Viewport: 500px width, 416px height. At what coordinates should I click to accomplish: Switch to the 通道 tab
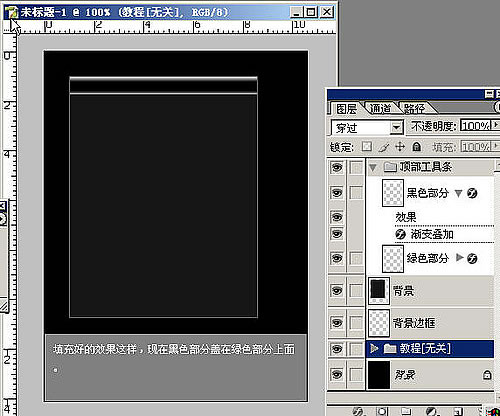tap(380, 108)
